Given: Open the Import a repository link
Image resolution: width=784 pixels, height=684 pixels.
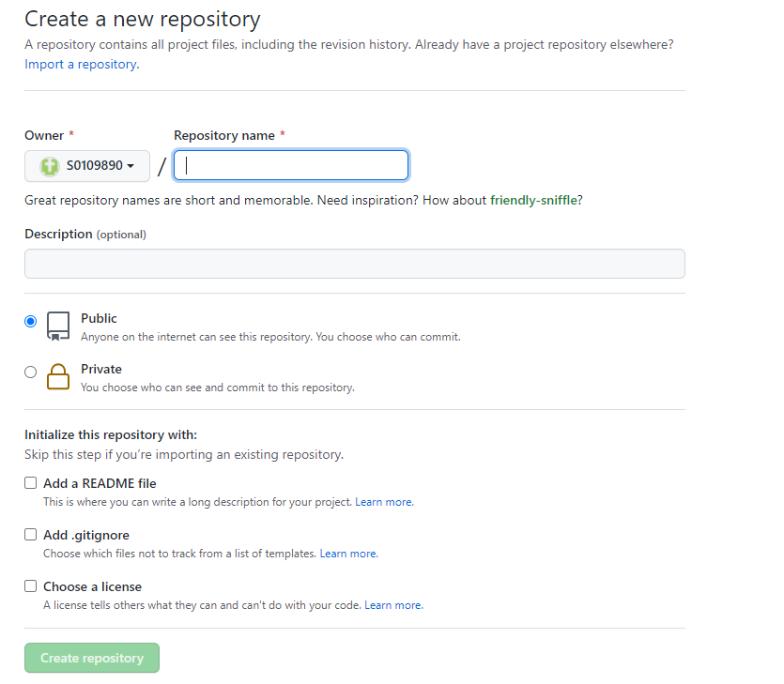Looking at the screenshot, I should click(x=82, y=65).
